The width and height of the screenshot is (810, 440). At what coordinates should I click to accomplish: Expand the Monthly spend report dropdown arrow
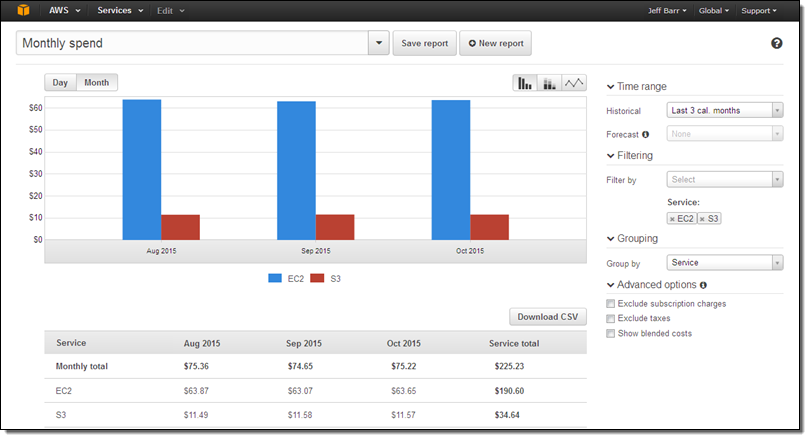[379, 44]
